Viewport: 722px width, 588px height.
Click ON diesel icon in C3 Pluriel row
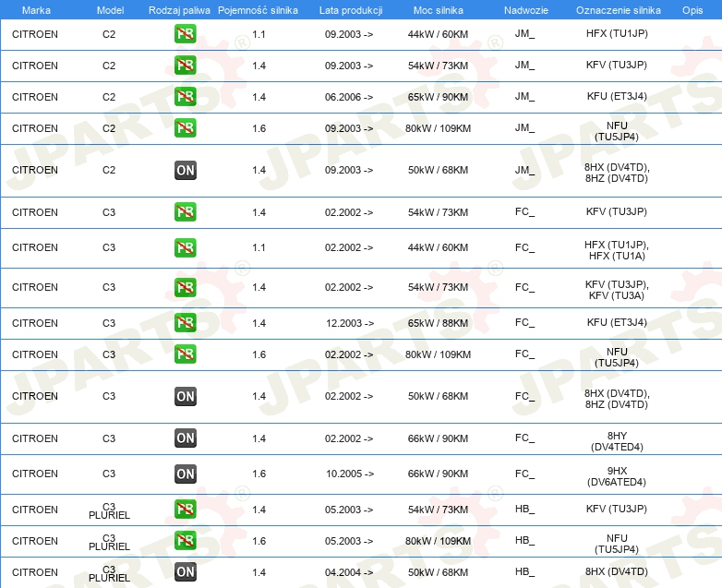tap(185, 571)
